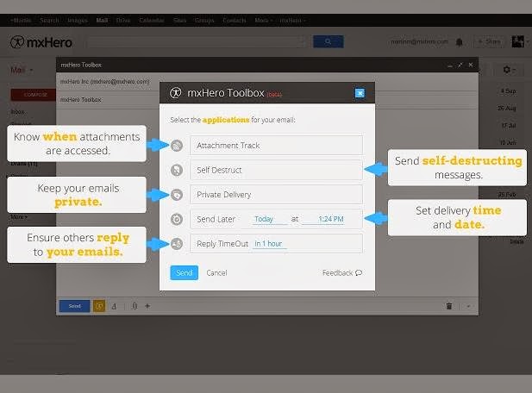Open Groups in the top Google bar
The image size is (532, 393).
coord(204,21)
